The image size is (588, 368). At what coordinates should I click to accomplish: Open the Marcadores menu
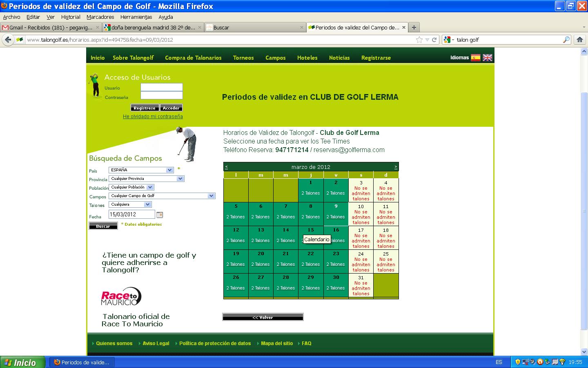100,17
